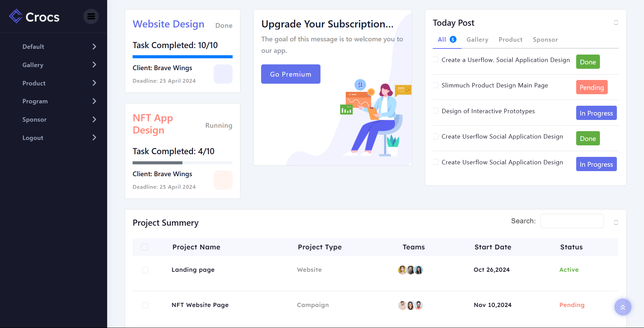The height and width of the screenshot is (328, 644).
Task: Click the scroll-to-top double chevron button
Action: 623,307
